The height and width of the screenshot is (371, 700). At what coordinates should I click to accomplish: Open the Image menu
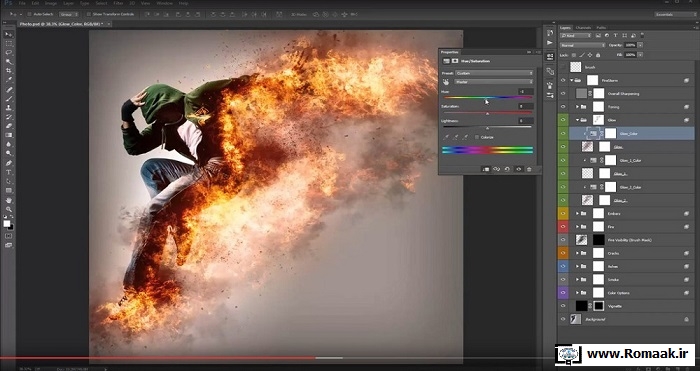51,3
